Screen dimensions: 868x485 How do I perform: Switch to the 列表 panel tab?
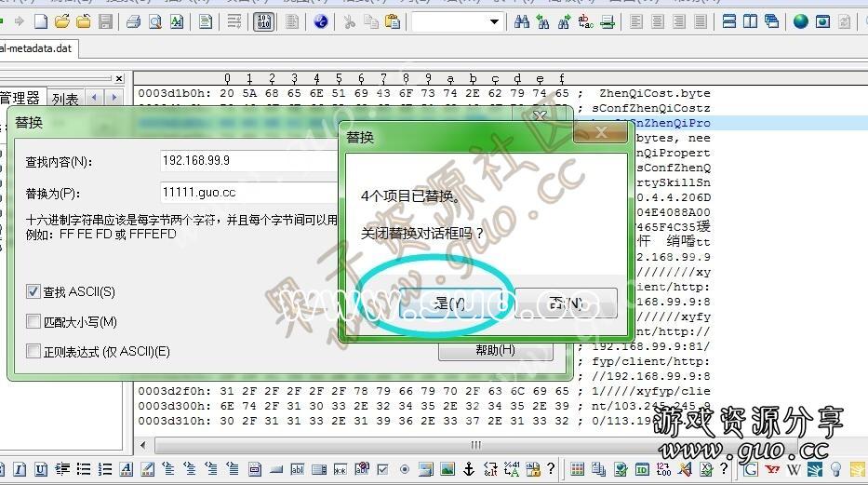click(65, 98)
